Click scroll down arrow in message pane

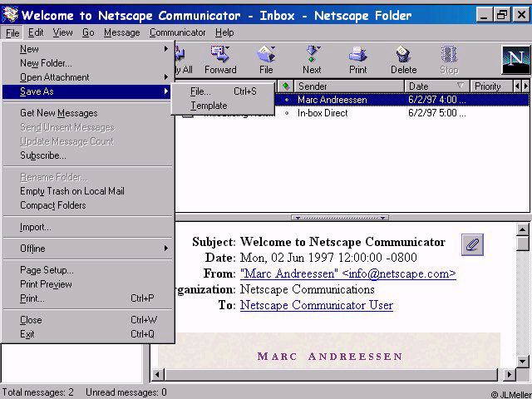[x=523, y=361]
